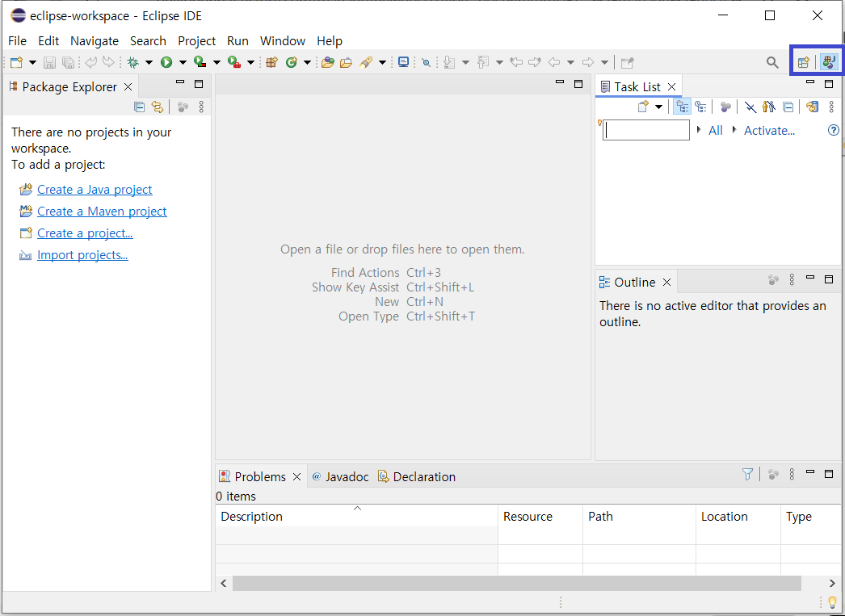Screen dimensions: 845x616
Task: Open the Navigate menu
Action: (95, 41)
